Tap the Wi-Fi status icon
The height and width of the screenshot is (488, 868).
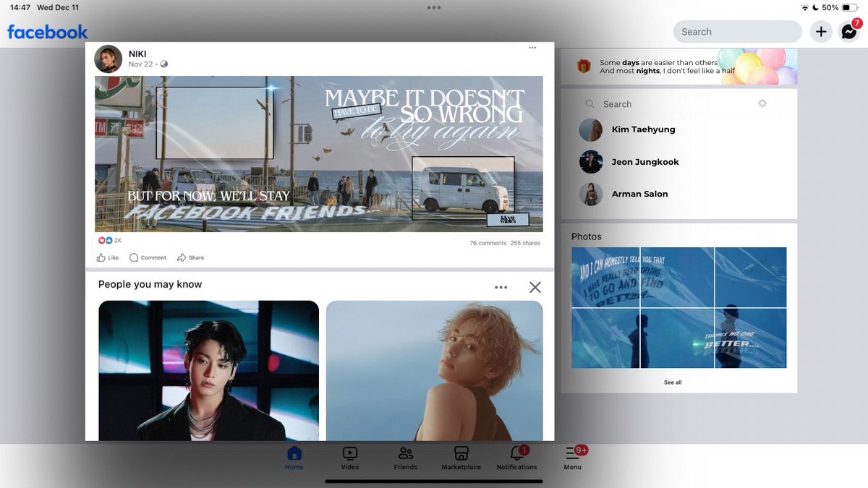[x=805, y=7]
